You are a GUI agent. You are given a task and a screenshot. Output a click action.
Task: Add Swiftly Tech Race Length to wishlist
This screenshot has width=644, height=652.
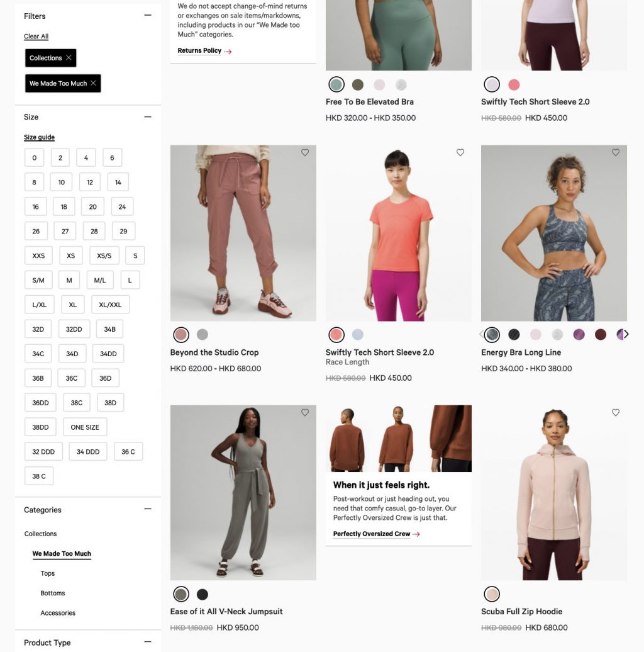460,152
